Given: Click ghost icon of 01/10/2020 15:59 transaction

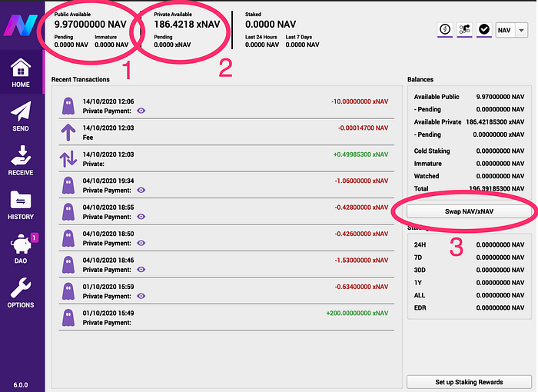Looking at the screenshot, I should click(68, 291).
